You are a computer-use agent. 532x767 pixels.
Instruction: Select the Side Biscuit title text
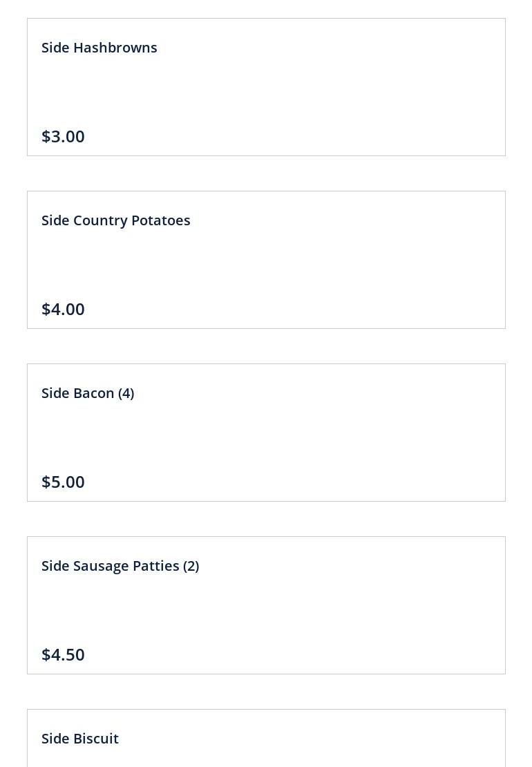coord(80,739)
